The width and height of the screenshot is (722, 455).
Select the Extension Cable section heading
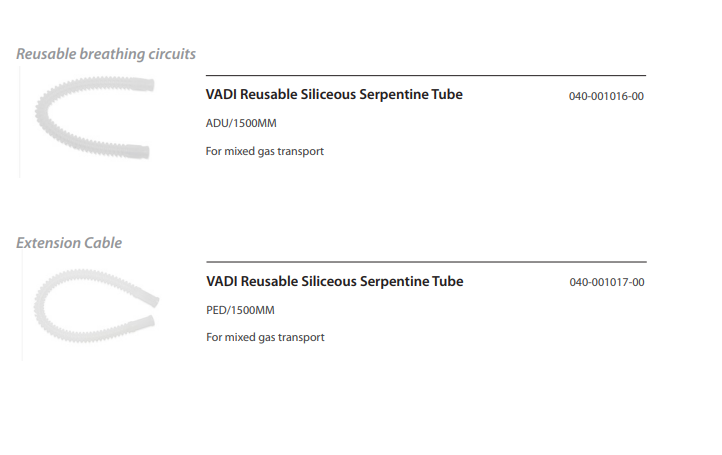pos(69,243)
